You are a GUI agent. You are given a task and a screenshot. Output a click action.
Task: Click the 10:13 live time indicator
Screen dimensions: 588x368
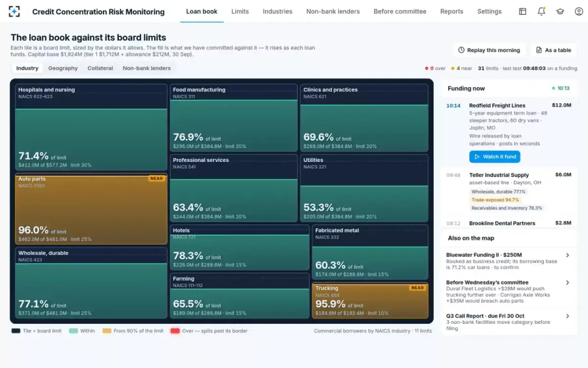561,88
